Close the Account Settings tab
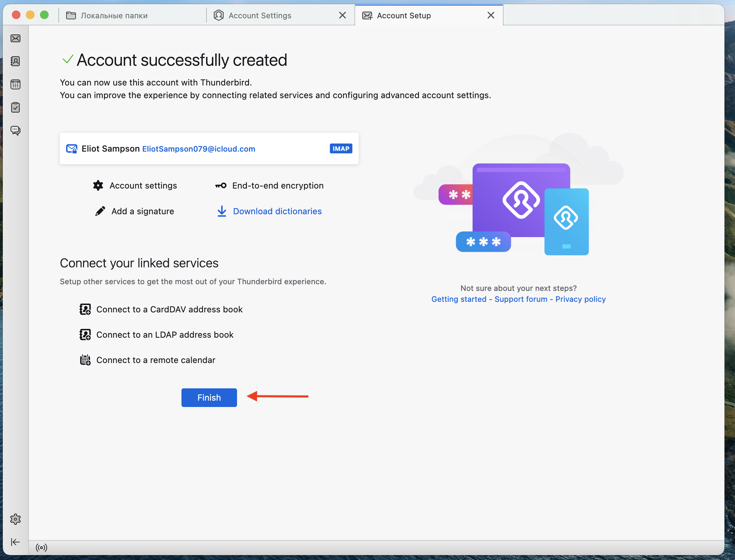The image size is (735, 560). 343,15
